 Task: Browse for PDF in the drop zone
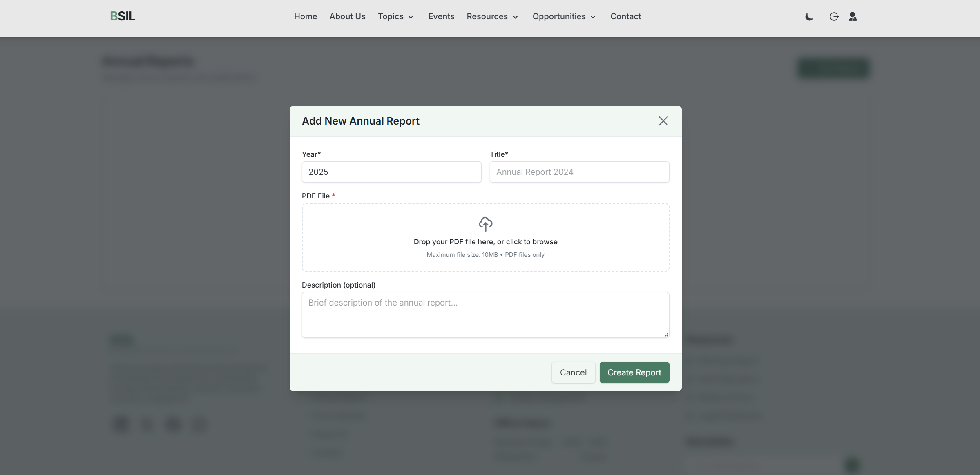485,242
